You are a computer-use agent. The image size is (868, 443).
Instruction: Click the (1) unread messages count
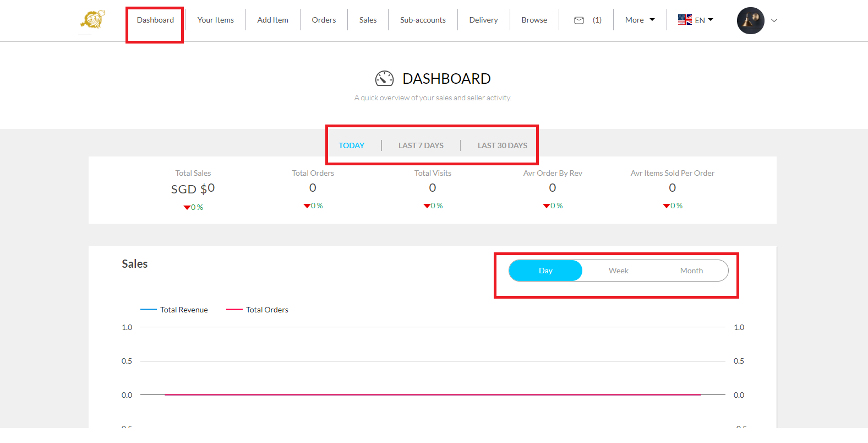(x=597, y=20)
